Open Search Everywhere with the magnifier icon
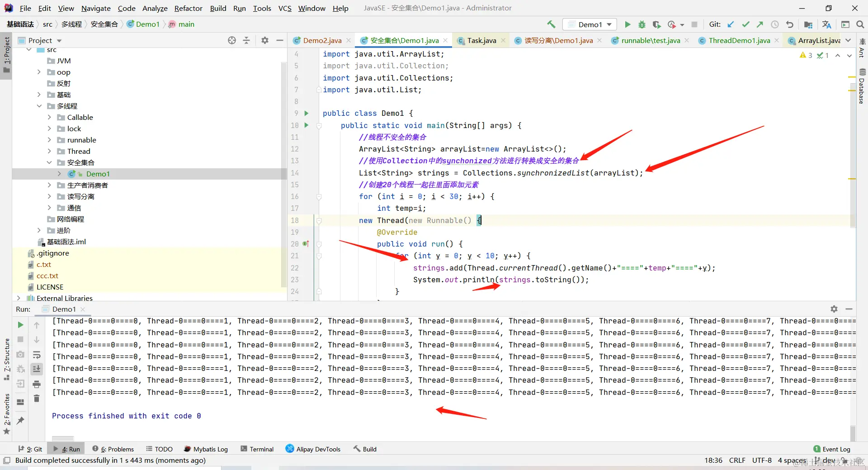 pyautogui.click(x=860, y=24)
